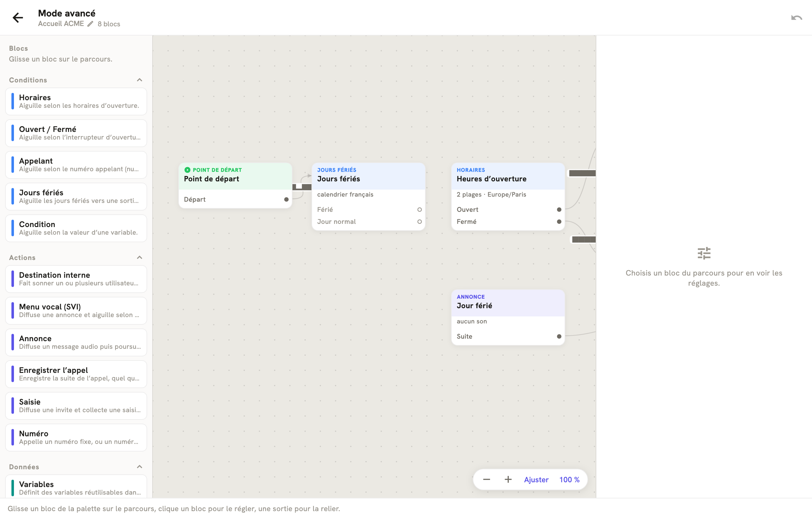Collapse the Données section
This screenshot has width=812, height=520.
tap(140, 467)
